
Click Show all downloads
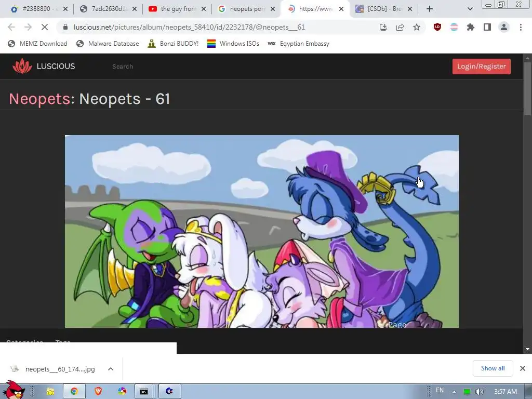coord(493,368)
